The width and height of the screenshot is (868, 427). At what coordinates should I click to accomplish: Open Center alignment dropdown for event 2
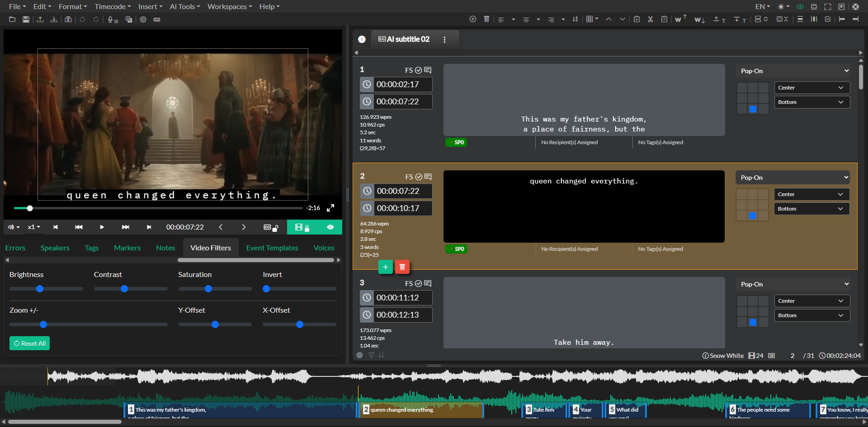pos(812,194)
